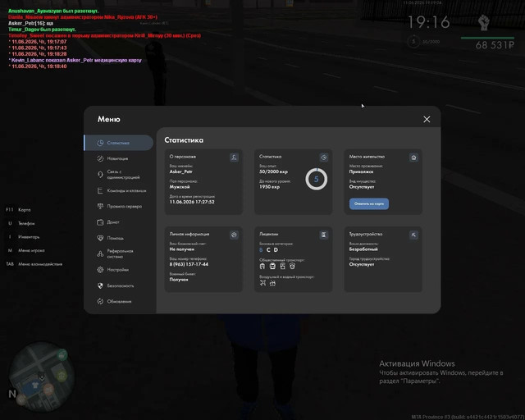Select license category C
Image resolution: width=525 pixels, height=420 pixels.
click(268, 250)
